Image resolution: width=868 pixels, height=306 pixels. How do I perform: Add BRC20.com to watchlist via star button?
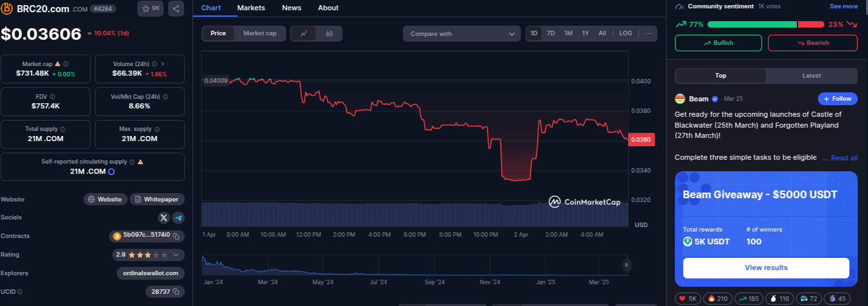tap(151, 8)
